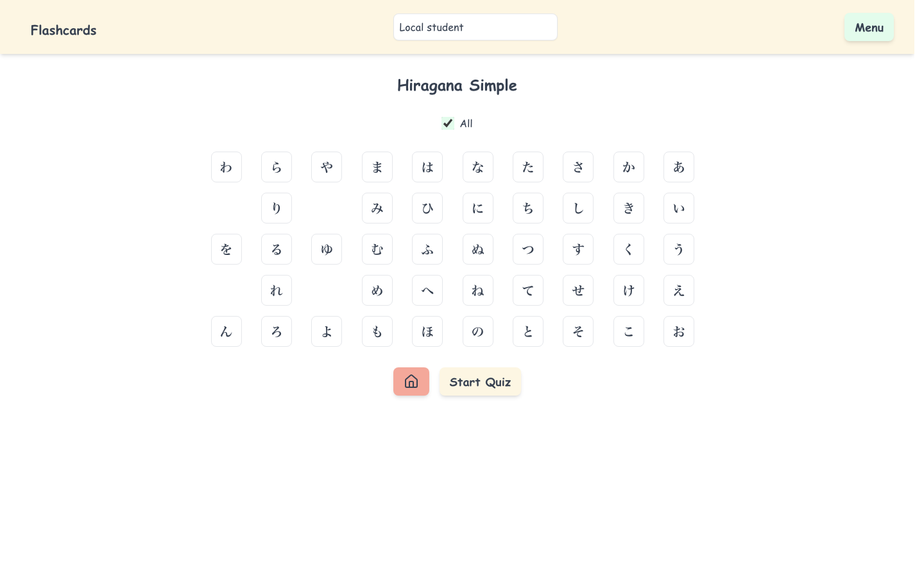Toggle the む character tile
Viewport: 924px width, 578px height.
[377, 249]
